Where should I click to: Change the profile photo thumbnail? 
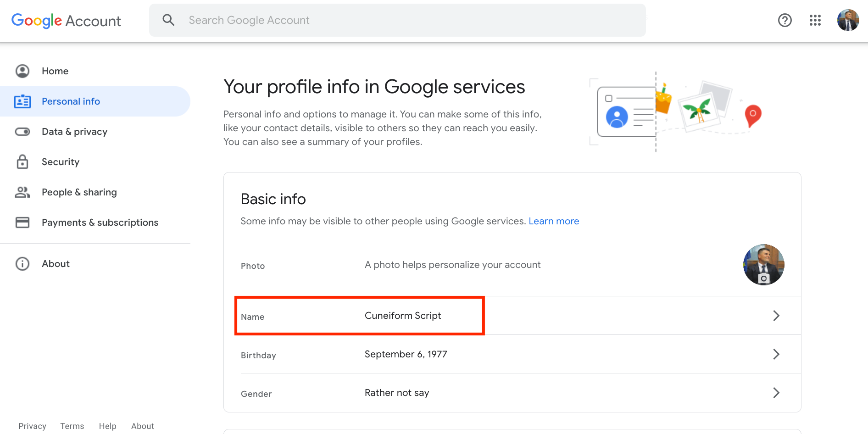point(763,265)
